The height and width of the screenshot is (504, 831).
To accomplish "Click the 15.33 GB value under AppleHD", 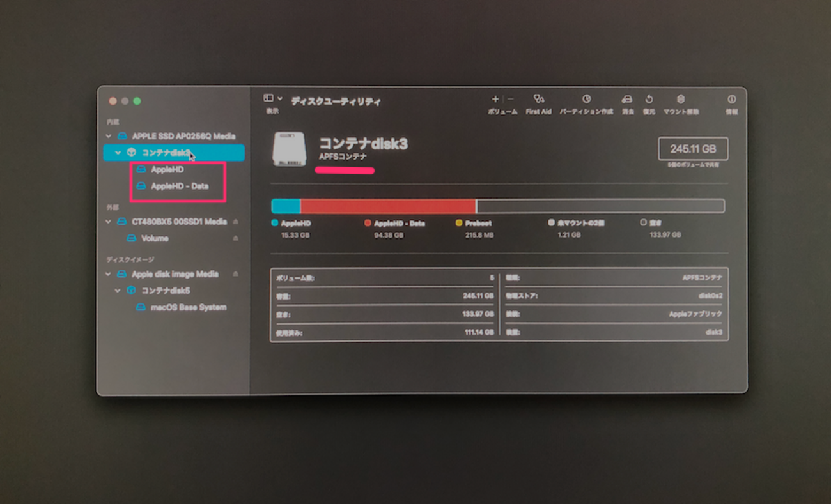I will pyautogui.click(x=295, y=235).
